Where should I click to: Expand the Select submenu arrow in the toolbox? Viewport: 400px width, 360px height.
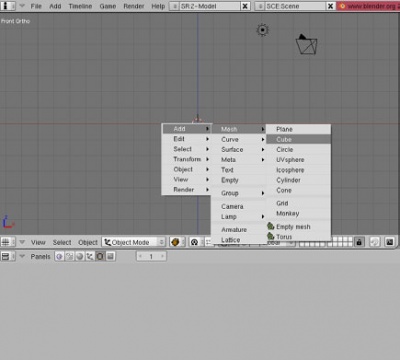click(207, 149)
